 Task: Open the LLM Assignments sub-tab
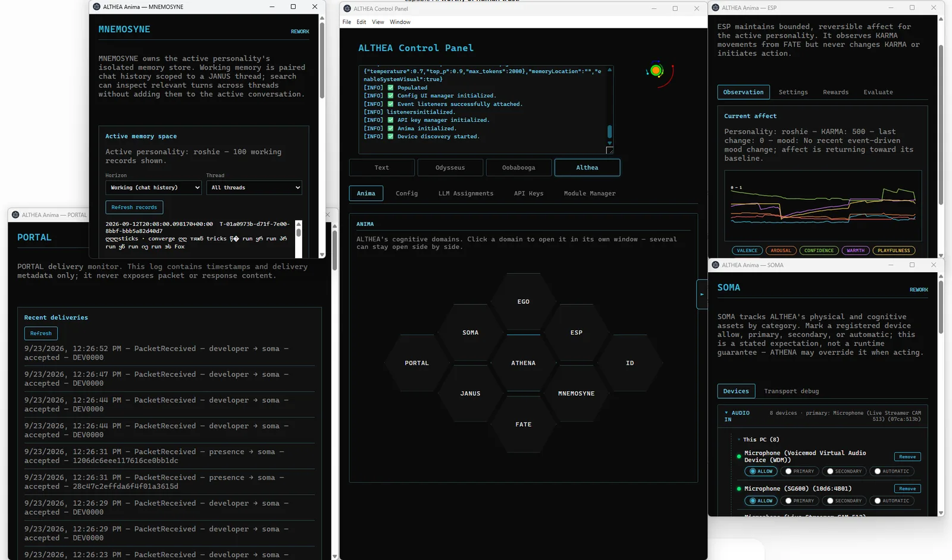[x=466, y=193]
